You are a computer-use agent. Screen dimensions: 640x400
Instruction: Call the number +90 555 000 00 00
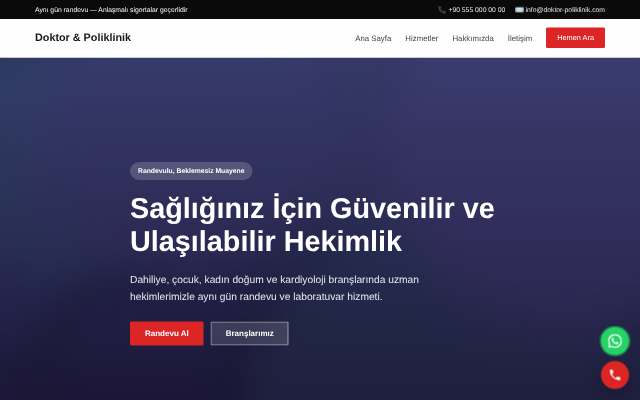tap(476, 10)
